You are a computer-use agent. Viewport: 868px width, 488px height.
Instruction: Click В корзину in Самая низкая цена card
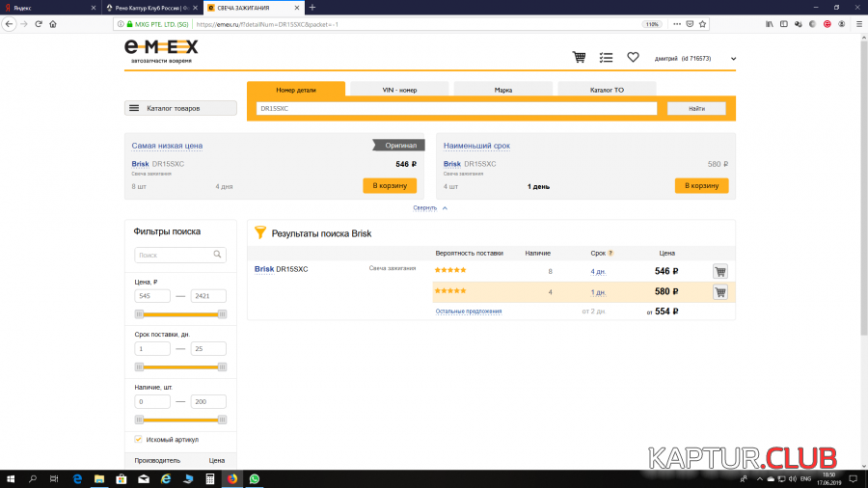(x=390, y=185)
